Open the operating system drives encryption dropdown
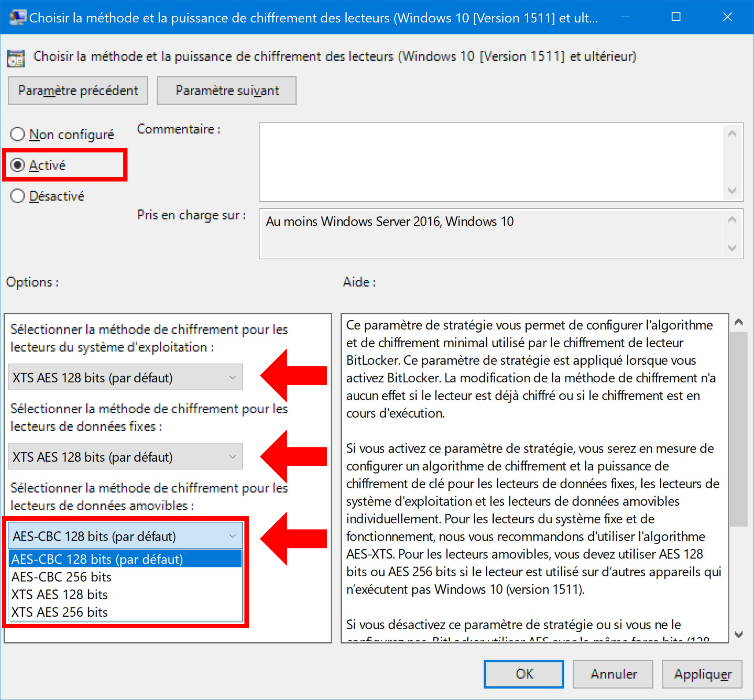This screenshot has width=754, height=700. (125, 378)
